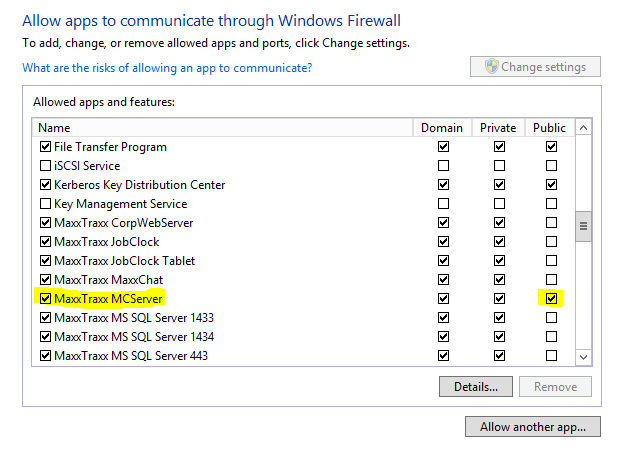This screenshot has height=455, width=624.
Task: Open the risks of allowing an app link
Action: click(x=167, y=68)
